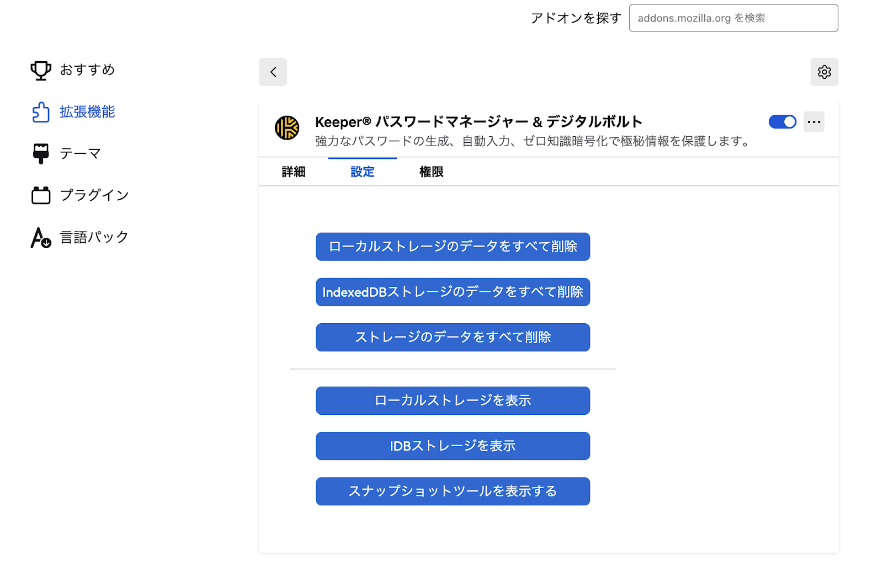Screen dimensions: 883x588
Task: Focus the addons.mozilla.org search field
Action: 733,18
